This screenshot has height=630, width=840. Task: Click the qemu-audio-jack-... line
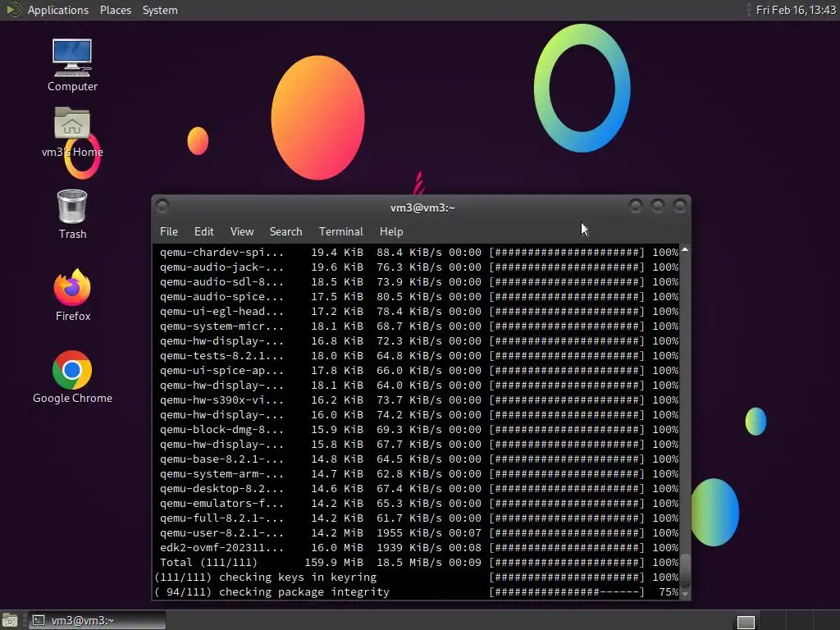[x=419, y=267]
